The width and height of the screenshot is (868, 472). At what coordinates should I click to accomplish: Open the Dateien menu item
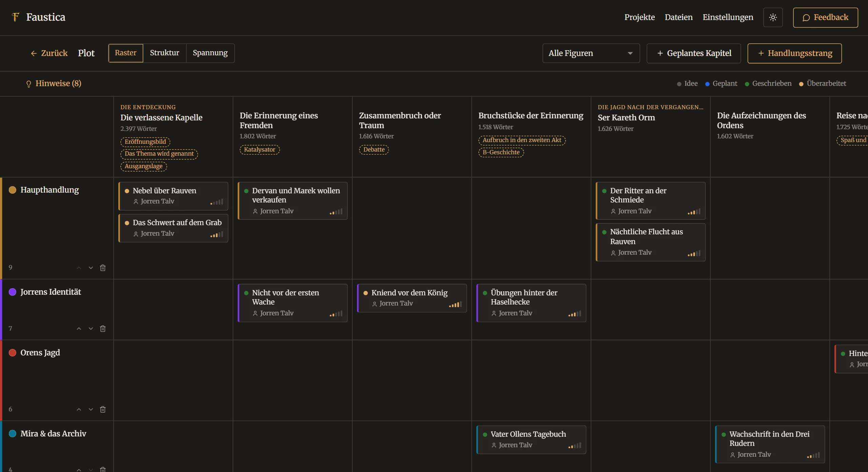point(678,17)
